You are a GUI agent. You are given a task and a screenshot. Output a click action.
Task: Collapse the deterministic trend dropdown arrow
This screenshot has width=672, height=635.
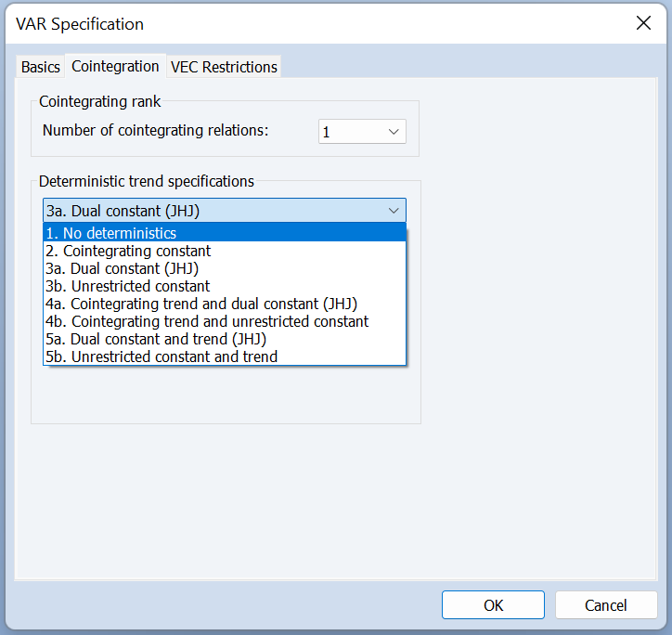[394, 211]
